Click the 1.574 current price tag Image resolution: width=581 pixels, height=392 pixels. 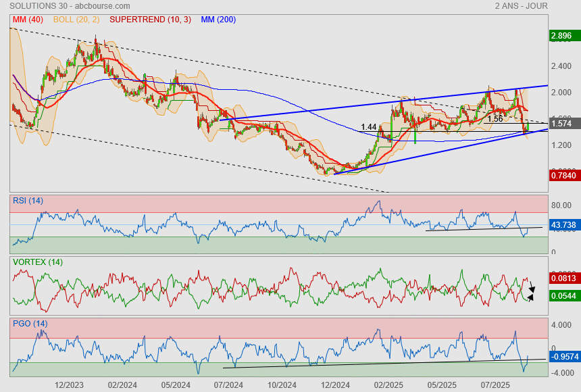(561, 124)
